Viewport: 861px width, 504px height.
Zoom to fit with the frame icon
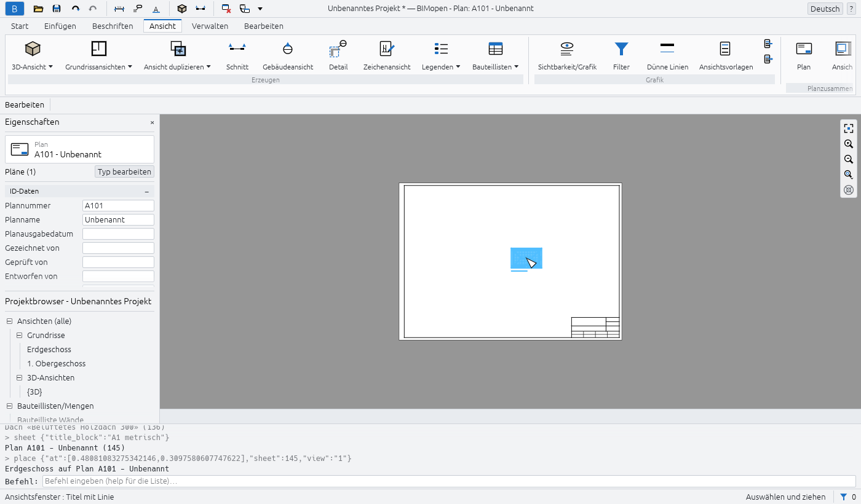pyautogui.click(x=849, y=128)
